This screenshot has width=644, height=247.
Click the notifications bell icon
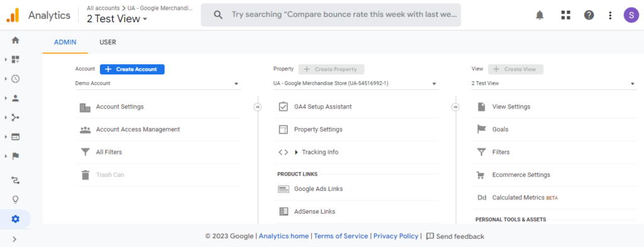pos(540,15)
